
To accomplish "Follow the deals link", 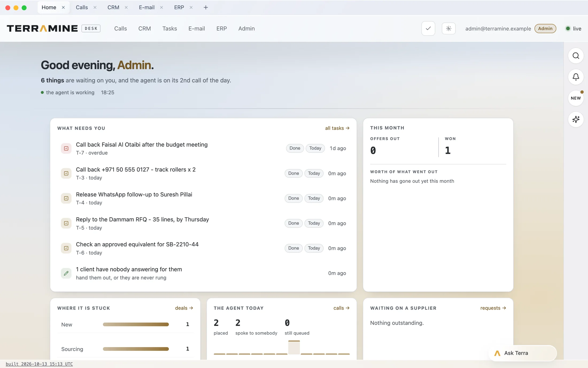I will point(184,308).
